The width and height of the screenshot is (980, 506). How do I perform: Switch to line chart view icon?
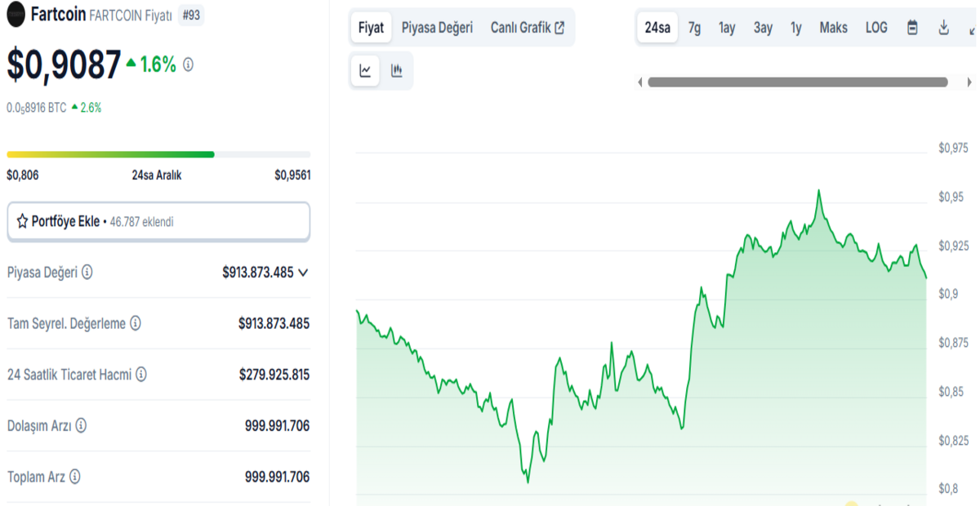click(365, 71)
